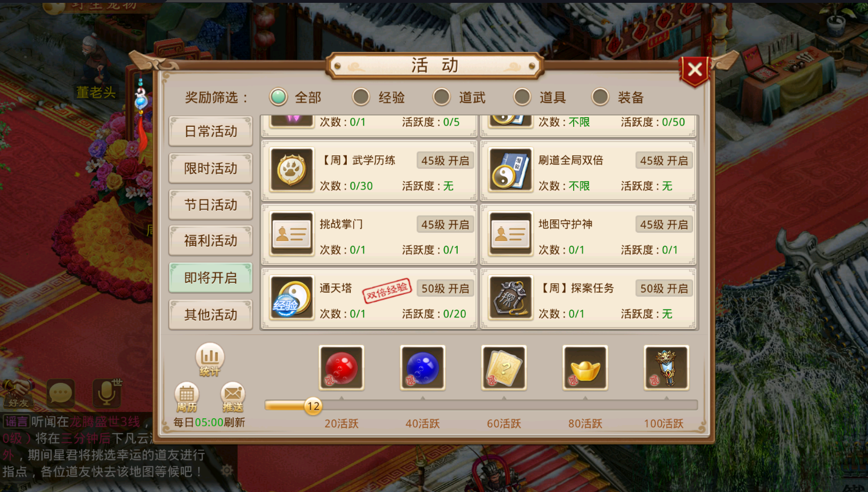The image size is (868, 492).
Task: Claim the blue orb 40活跃 reward
Action: pyautogui.click(x=422, y=367)
